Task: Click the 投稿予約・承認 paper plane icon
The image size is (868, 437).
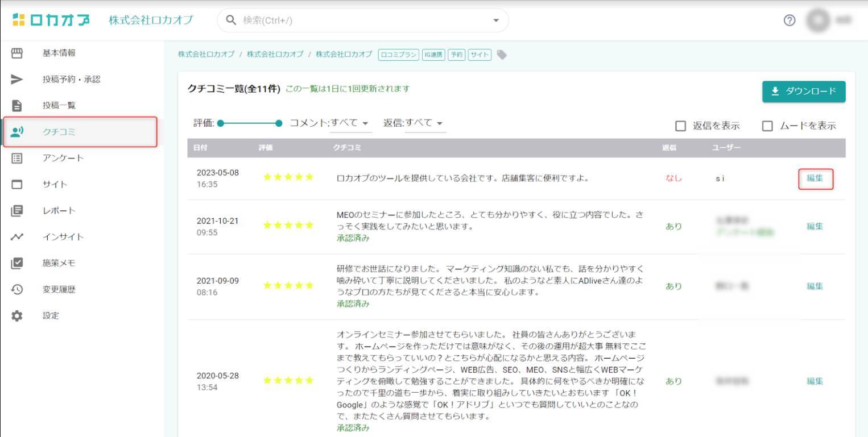Action: point(17,79)
